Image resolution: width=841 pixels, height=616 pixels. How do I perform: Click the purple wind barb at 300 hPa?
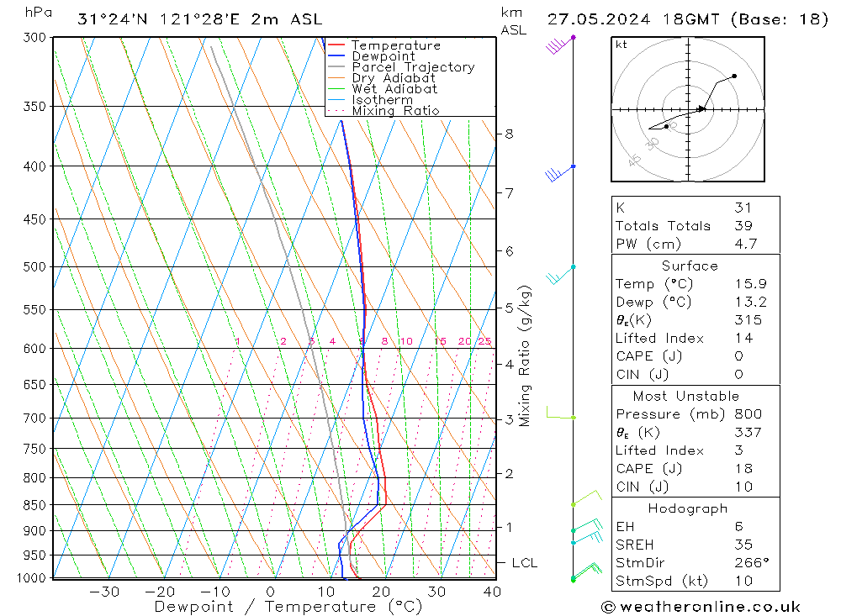pos(560,45)
